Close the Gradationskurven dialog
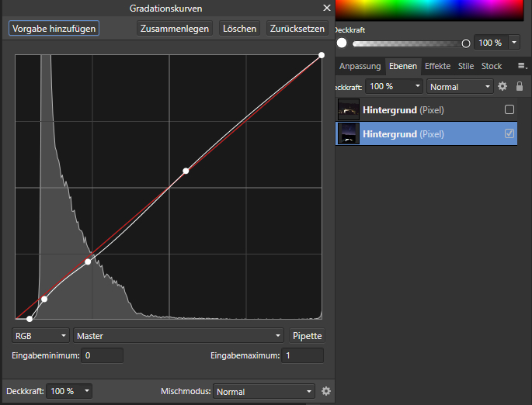Screen dimensions: 532x405 [x=327, y=8]
